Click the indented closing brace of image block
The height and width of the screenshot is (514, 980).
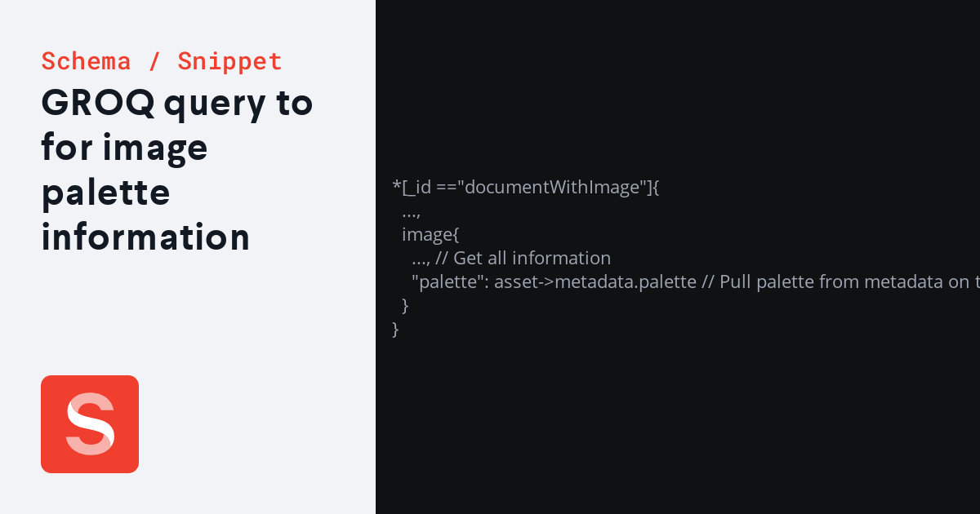pyautogui.click(x=405, y=306)
